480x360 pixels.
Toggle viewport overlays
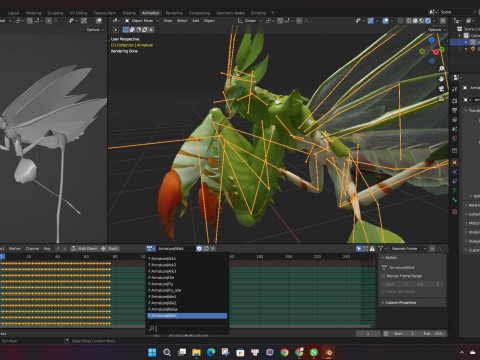tap(386, 21)
